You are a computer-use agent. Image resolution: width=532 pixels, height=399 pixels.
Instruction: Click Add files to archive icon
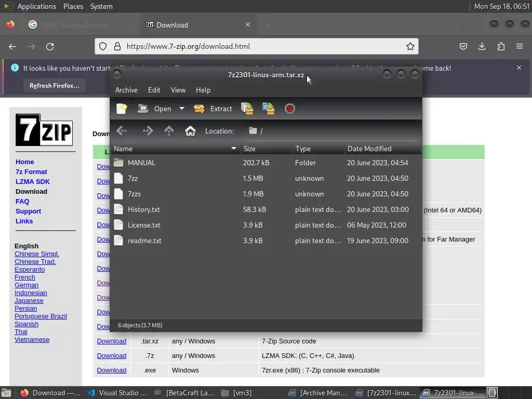[247, 109]
